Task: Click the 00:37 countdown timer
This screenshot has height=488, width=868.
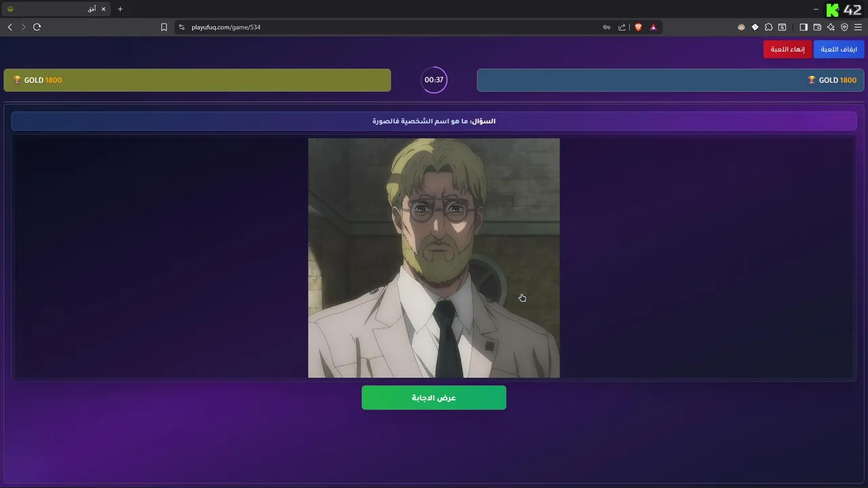Action: [434, 80]
